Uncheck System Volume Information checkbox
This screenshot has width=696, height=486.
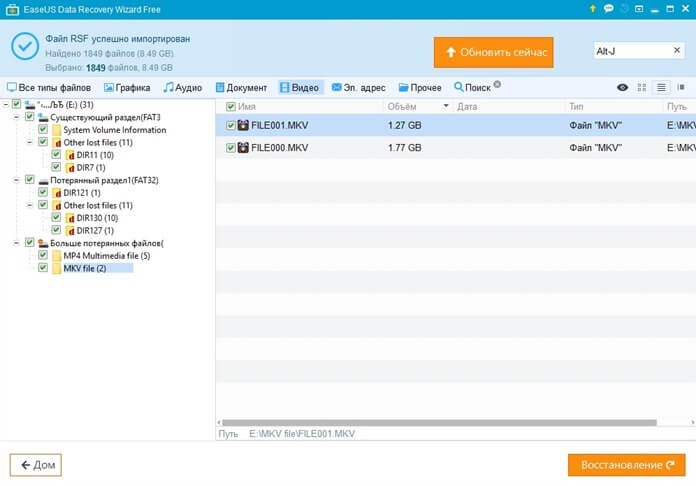43,129
